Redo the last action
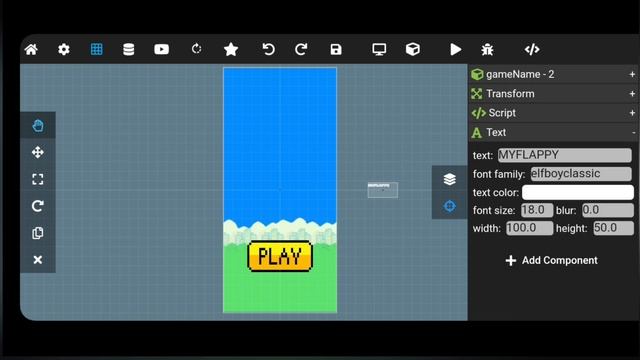The width and height of the screenshot is (640, 360). tap(301, 49)
